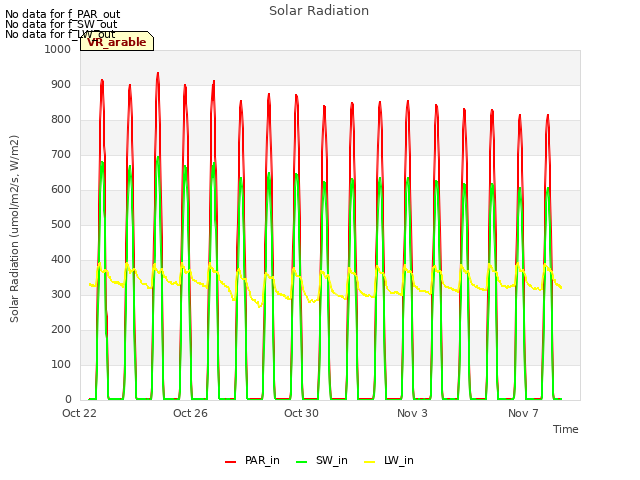
Task: Click the 1000 y-axis tick label
Action: coord(58,49)
